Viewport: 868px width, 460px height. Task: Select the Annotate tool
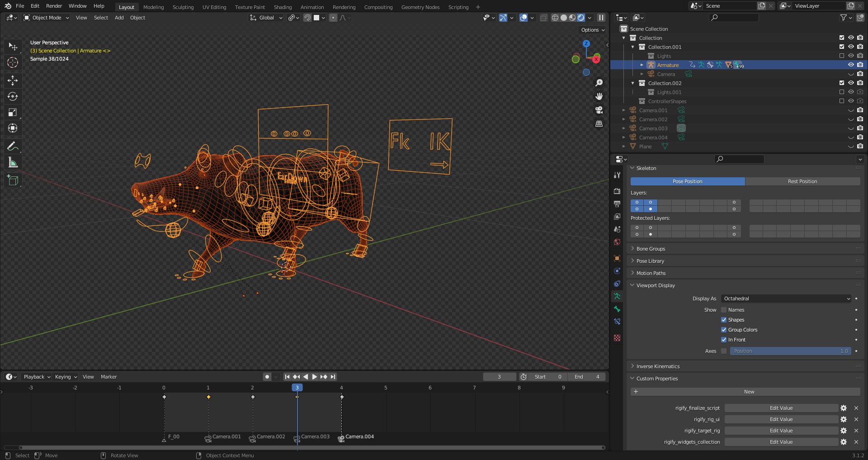click(x=13, y=146)
